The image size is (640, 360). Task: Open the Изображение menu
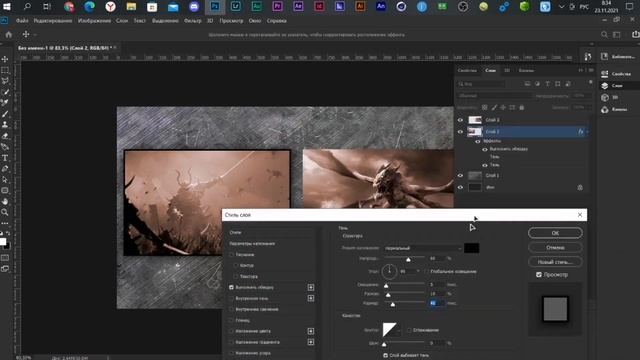click(94, 20)
